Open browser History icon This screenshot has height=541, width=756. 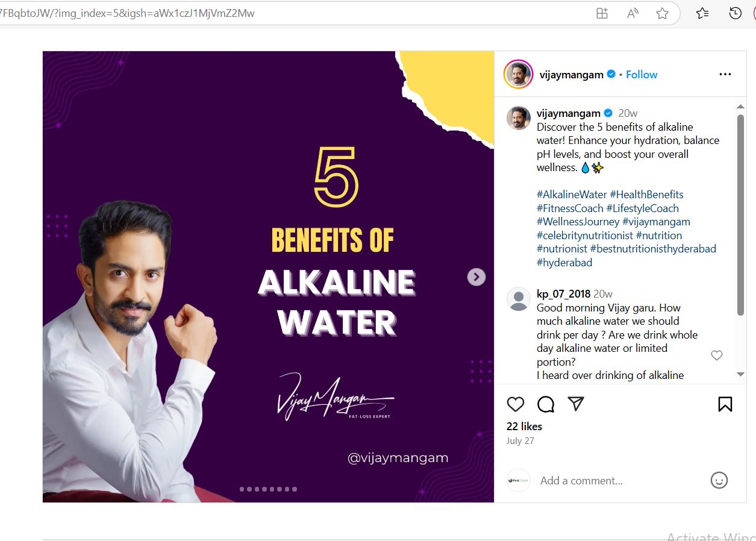(x=736, y=13)
